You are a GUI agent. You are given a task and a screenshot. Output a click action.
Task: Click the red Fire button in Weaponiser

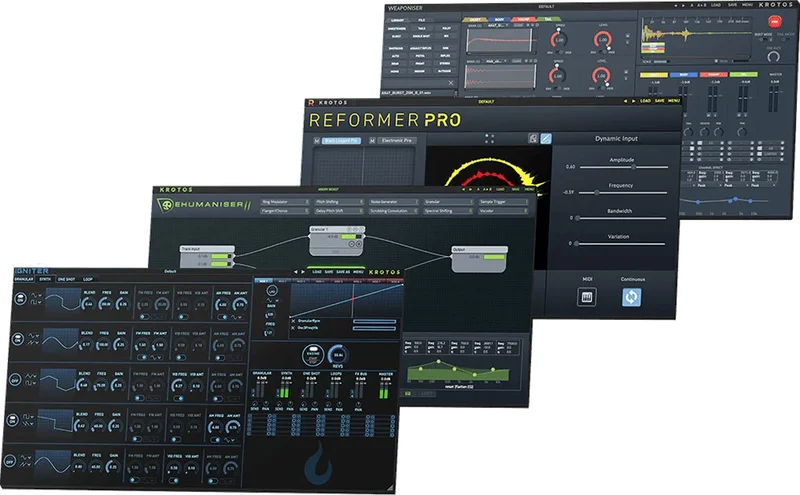tap(774, 22)
